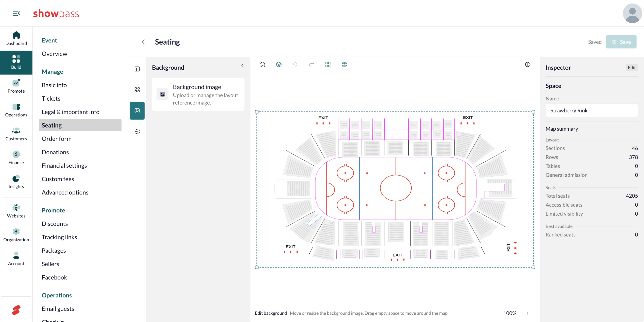
Task: Open the Tickets menu item
Action: (x=51, y=99)
